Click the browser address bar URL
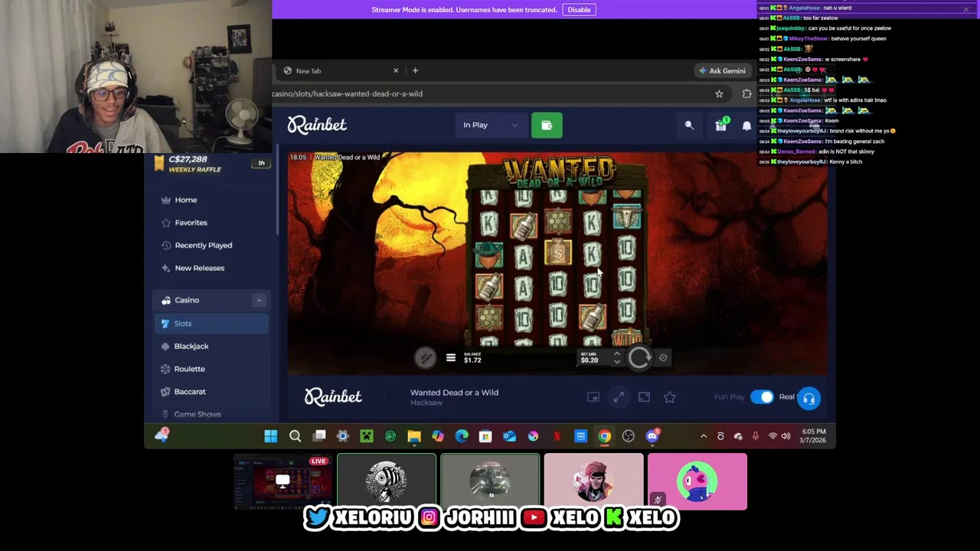980x551 pixels. click(347, 93)
